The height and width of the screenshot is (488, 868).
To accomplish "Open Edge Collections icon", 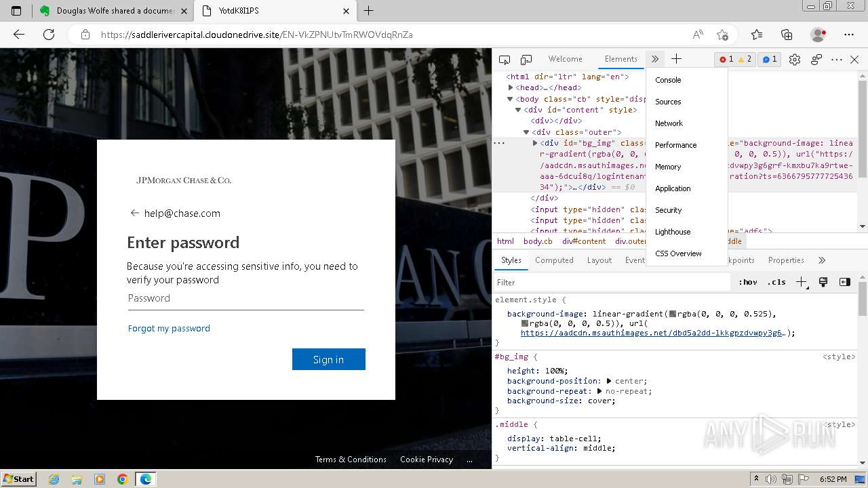I will pos(787,35).
